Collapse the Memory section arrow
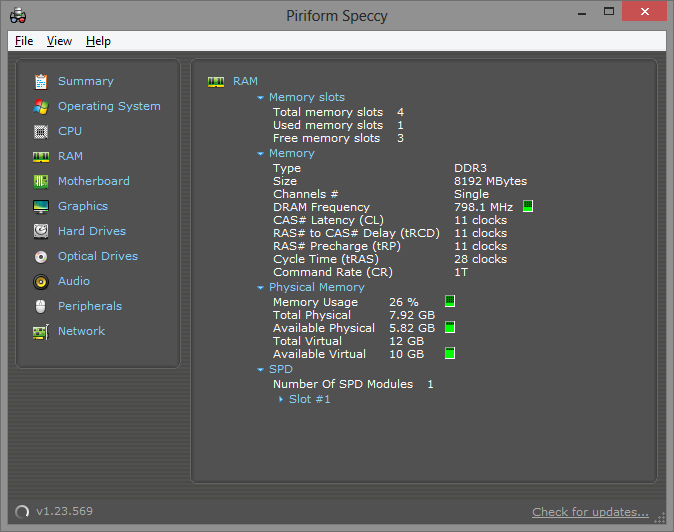 pyautogui.click(x=260, y=154)
